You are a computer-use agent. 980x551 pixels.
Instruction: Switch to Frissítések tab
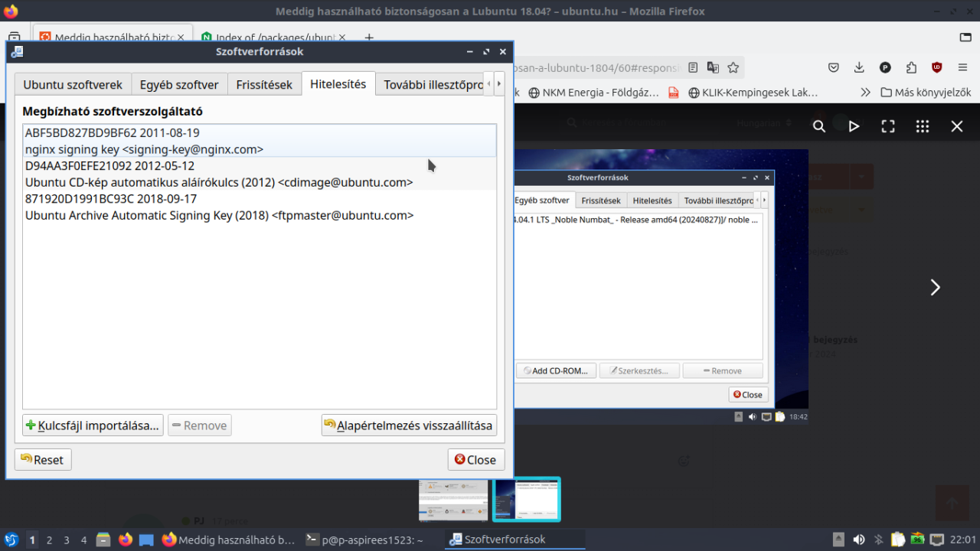point(264,84)
